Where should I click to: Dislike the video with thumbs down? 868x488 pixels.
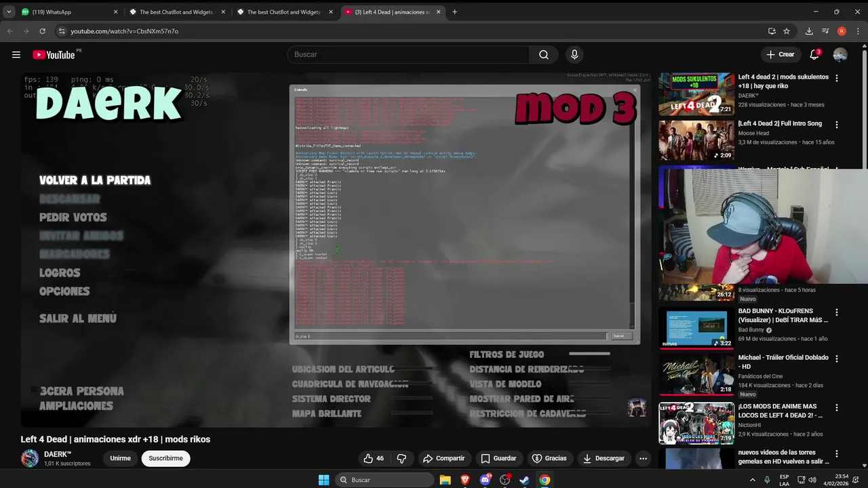[x=401, y=458]
